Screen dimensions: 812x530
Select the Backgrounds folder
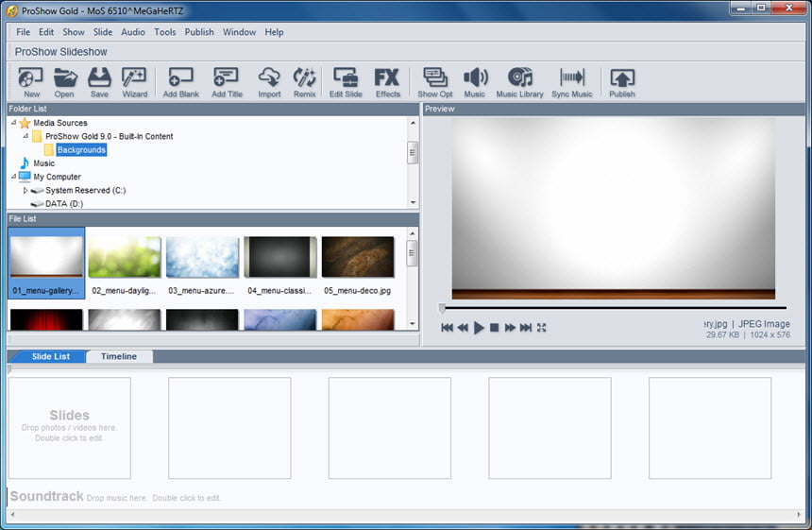click(x=81, y=149)
